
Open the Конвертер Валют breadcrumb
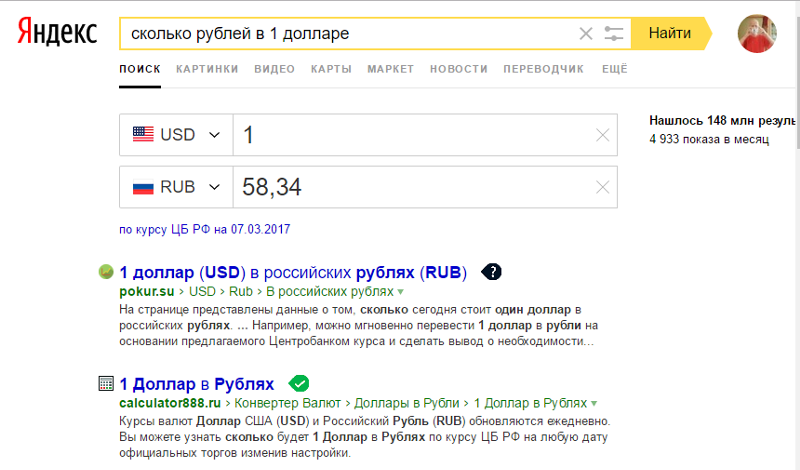287,403
